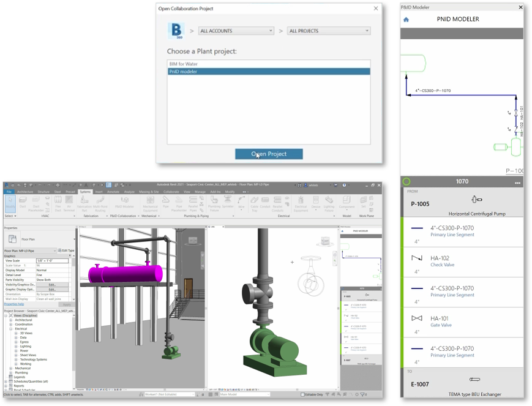Collapse the Electrical tree node

point(11,329)
